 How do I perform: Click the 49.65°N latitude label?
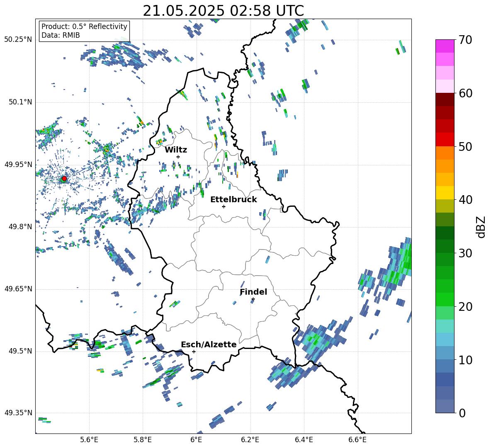18,288
